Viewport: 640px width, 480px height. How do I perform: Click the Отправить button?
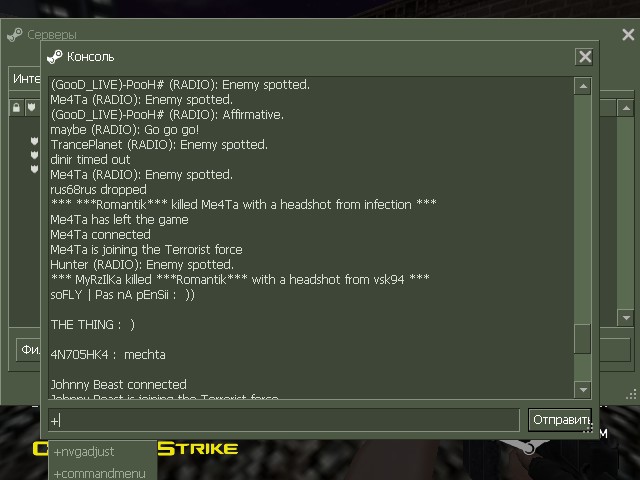(x=560, y=420)
